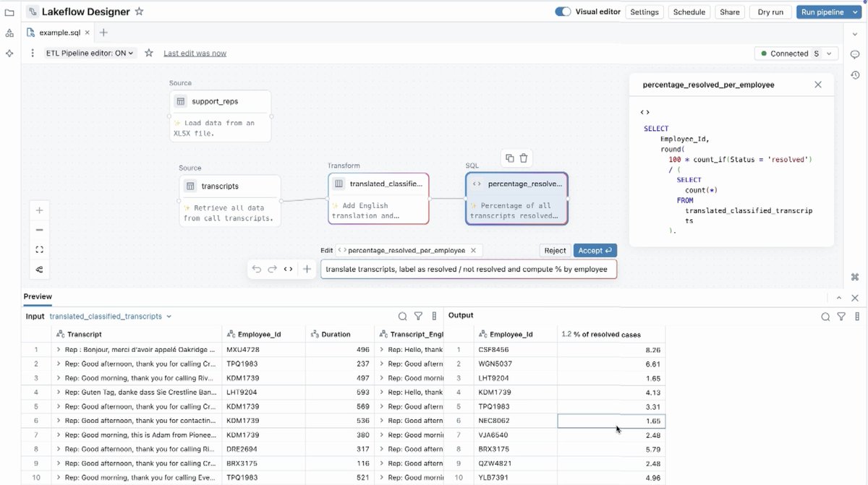Collapse the Preview panel with chevron
The height and width of the screenshot is (485, 868).
[x=839, y=298]
